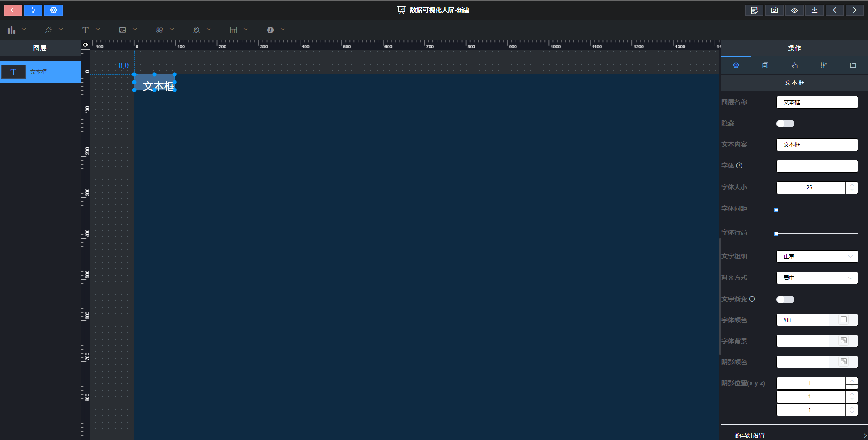Open the gear configuration tab in 操作 panel
The image size is (868, 440).
(x=736, y=65)
